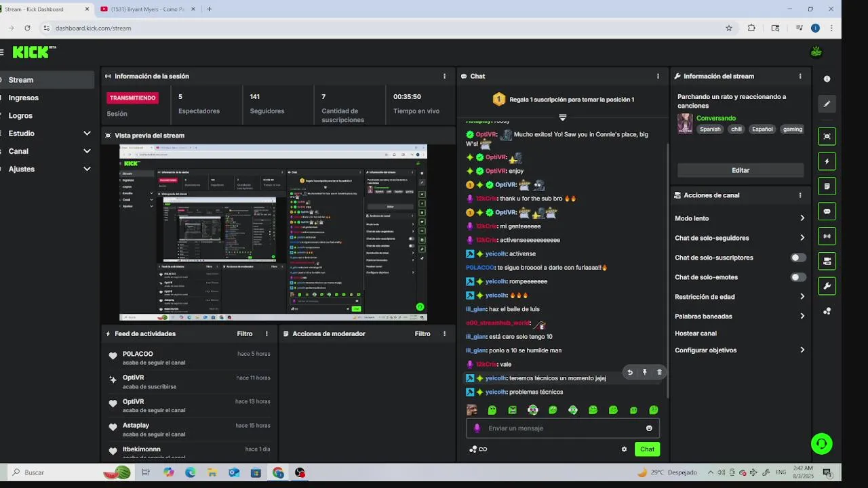Open the green headset support button
The width and height of the screenshot is (868, 488).
tap(821, 444)
